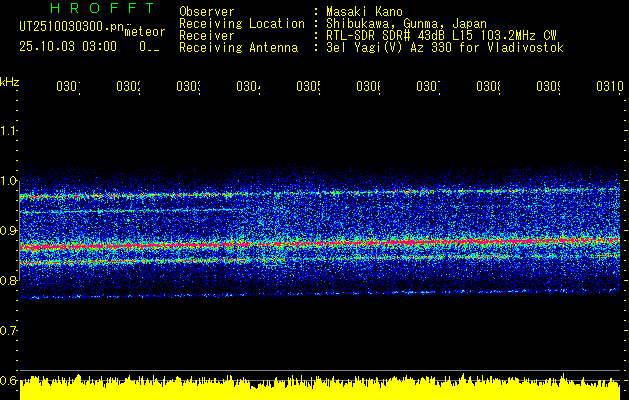Click the 0306 time marker

368,86
